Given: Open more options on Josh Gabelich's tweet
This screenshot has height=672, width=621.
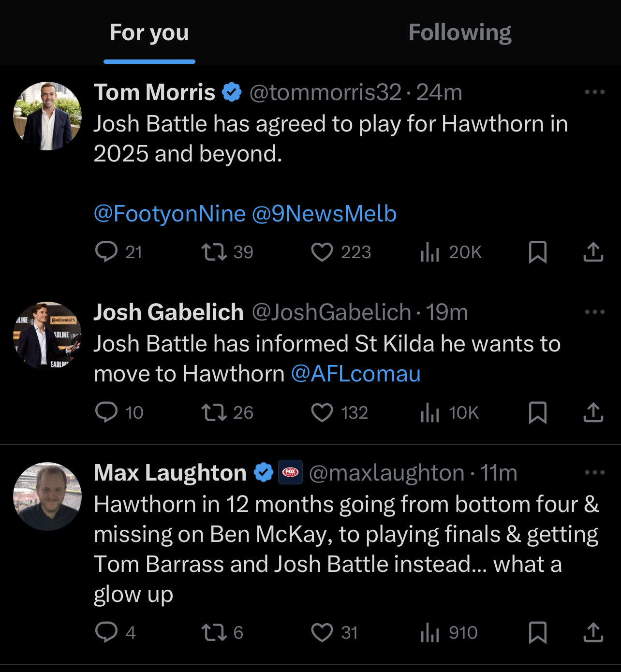Looking at the screenshot, I should (594, 312).
